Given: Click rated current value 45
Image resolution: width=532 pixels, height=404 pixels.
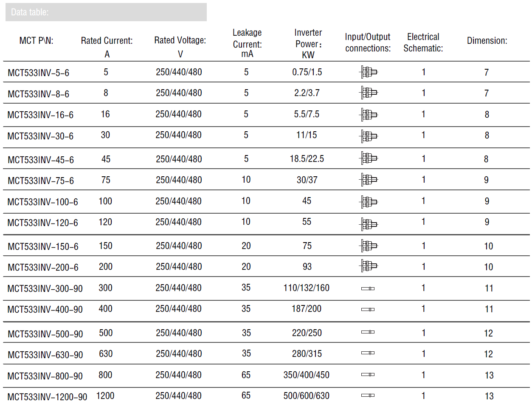Looking at the screenshot, I should pos(106,159).
